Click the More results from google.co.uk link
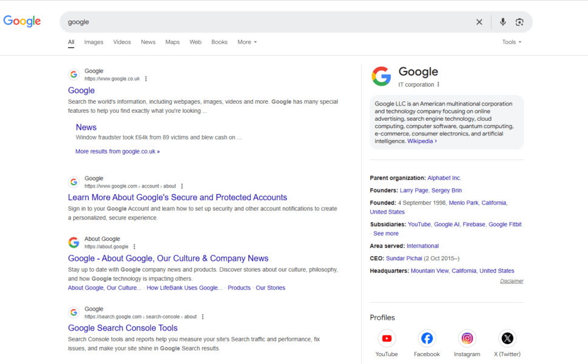 [x=117, y=150]
